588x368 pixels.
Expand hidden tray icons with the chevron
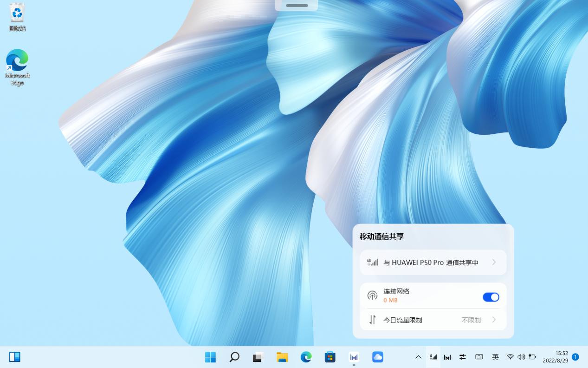(418, 357)
